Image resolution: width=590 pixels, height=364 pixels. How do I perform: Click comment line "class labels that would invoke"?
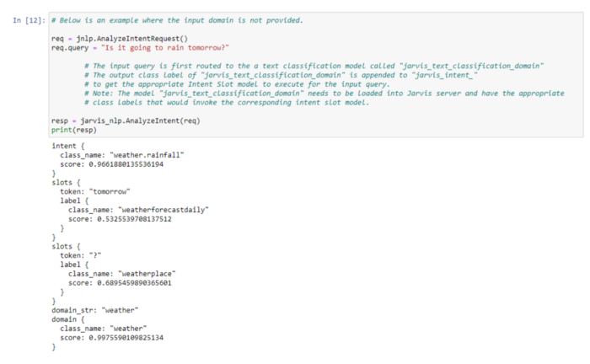pyautogui.click(x=227, y=103)
